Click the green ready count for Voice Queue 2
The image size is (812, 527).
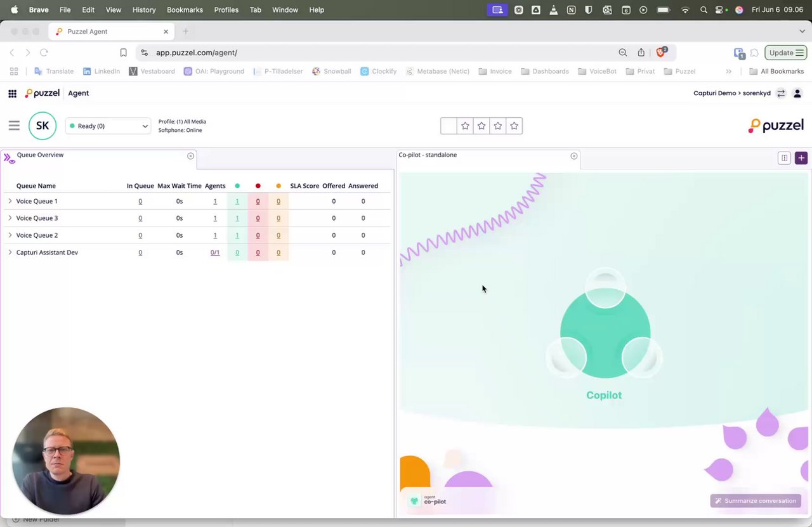(x=237, y=235)
